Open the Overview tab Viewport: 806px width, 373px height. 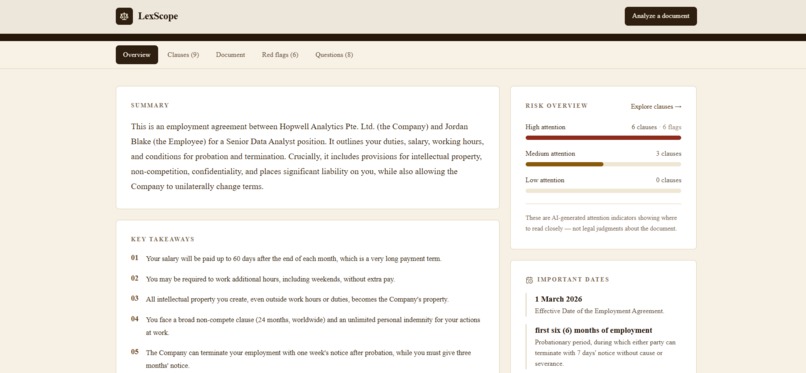[137, 55]
